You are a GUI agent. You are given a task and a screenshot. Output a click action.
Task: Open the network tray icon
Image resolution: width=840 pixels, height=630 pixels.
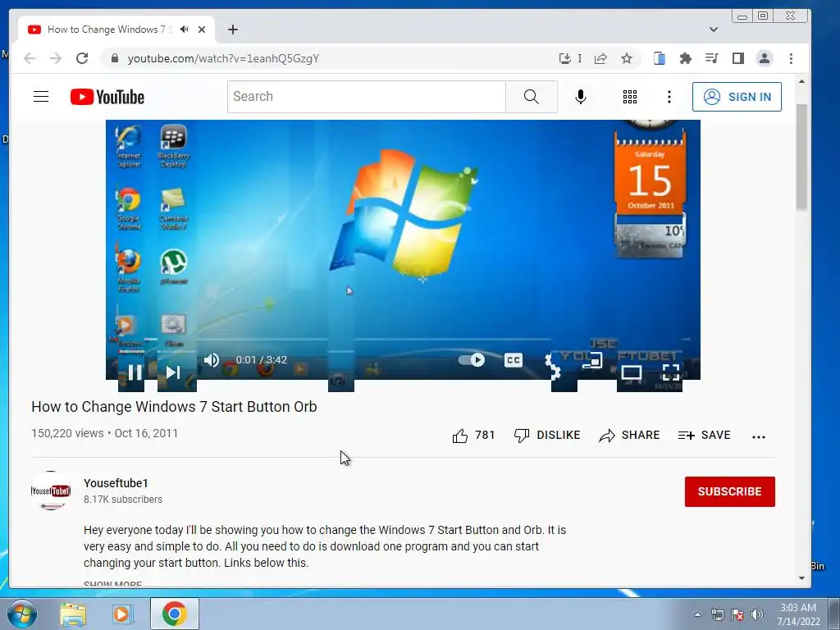[717, 614]
